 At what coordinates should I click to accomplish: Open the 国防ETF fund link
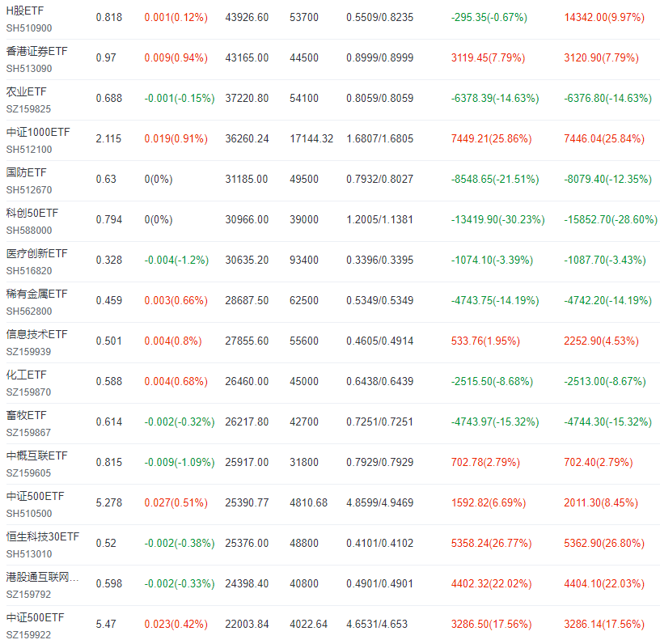coord(26,172)
